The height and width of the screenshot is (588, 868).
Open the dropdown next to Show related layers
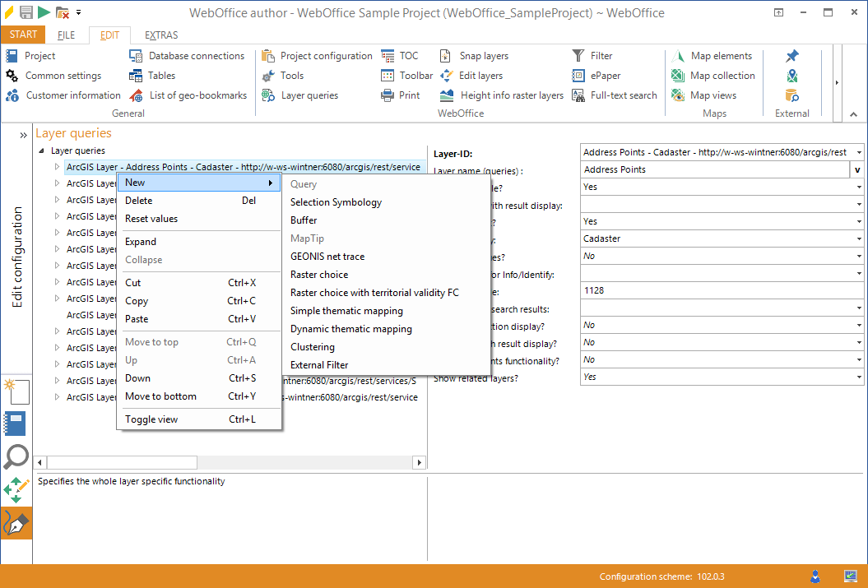click(x=859, y=376)
